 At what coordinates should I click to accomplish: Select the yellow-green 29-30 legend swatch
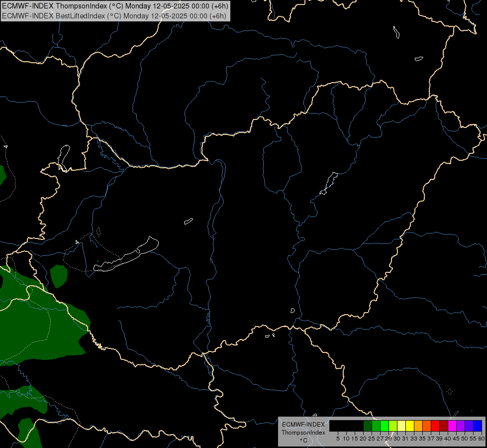393,426
